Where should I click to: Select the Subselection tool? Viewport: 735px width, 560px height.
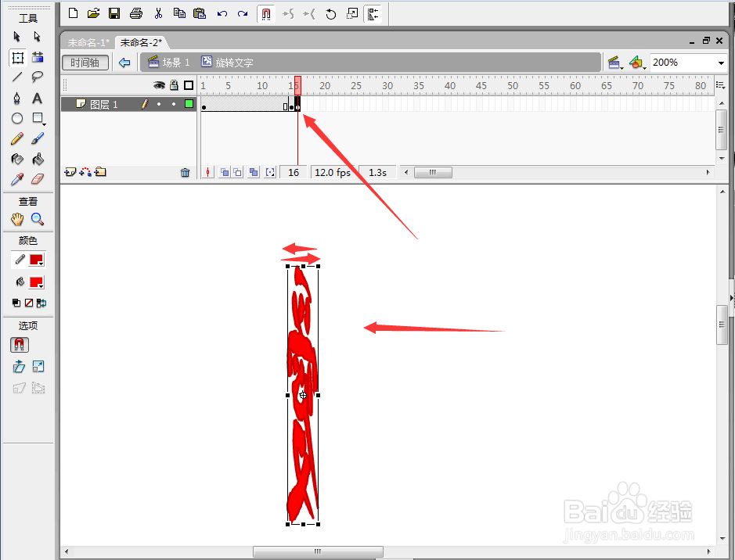click(x=37, y=37)
